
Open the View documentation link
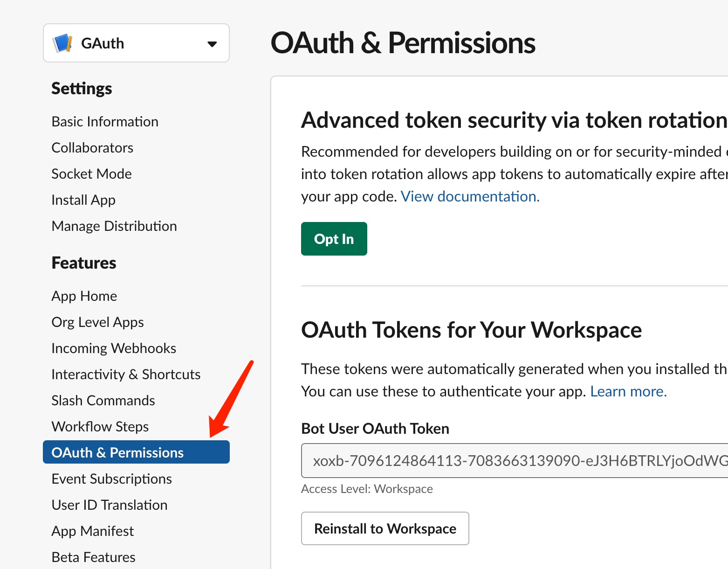470,196
